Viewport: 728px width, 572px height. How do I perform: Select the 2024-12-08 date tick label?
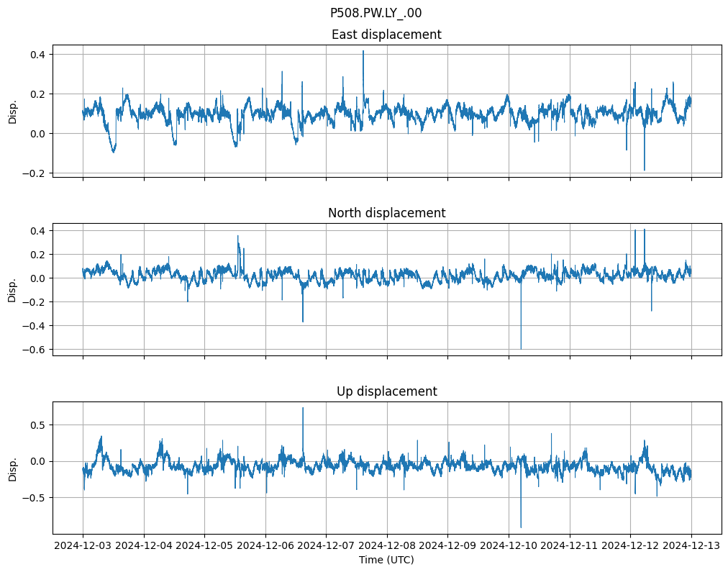(387, 545)
